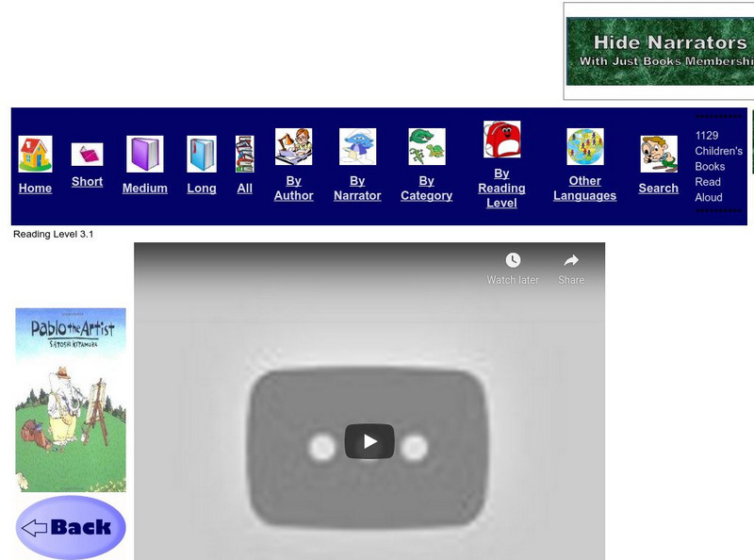Click the Back oval button
The height and width of the screenshot is (560, 754).
click(x=71, y=527)
